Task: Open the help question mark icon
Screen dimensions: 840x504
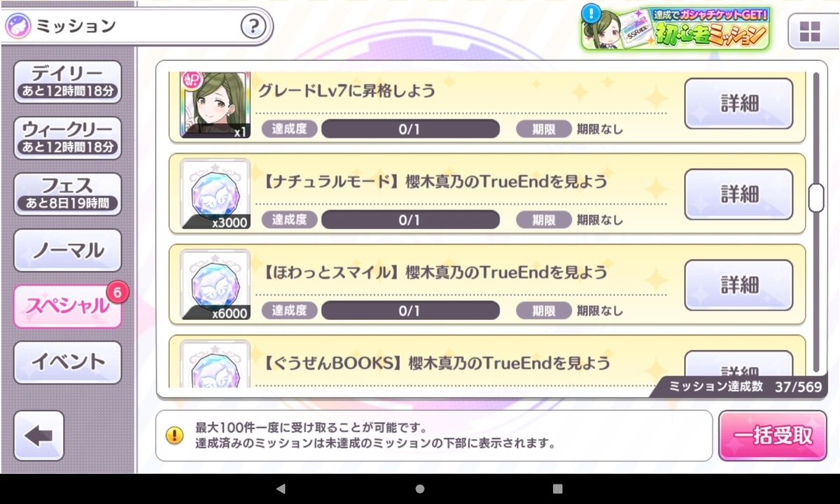Action: tap(253, 27)
